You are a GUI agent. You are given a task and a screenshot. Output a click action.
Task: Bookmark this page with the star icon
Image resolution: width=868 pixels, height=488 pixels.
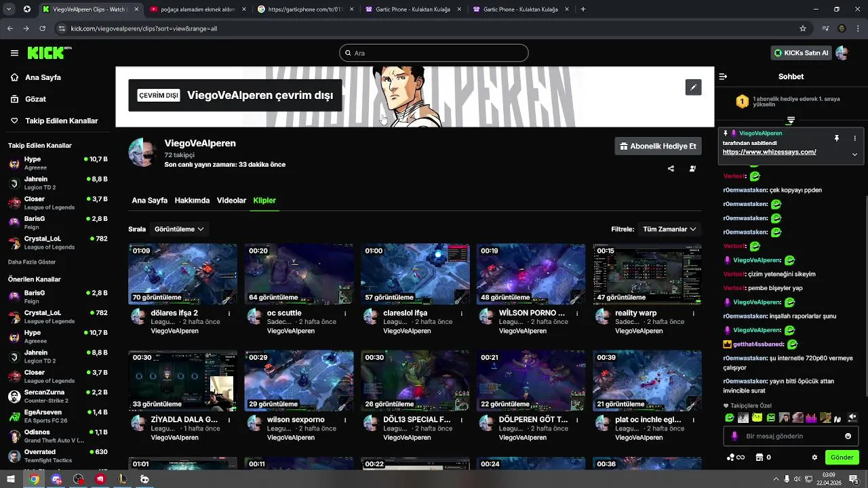click(803, 28)
